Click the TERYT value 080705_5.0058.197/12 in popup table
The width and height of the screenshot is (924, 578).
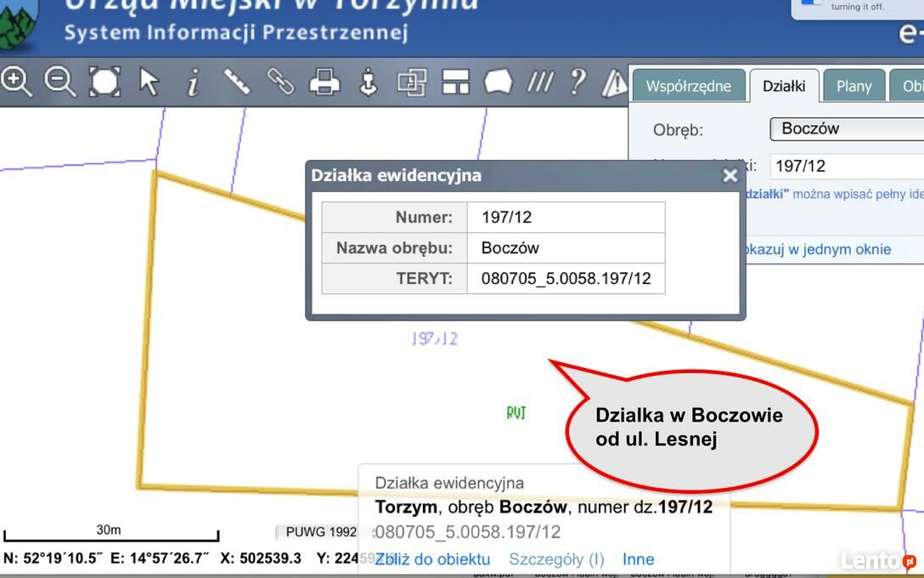(566, 279)
